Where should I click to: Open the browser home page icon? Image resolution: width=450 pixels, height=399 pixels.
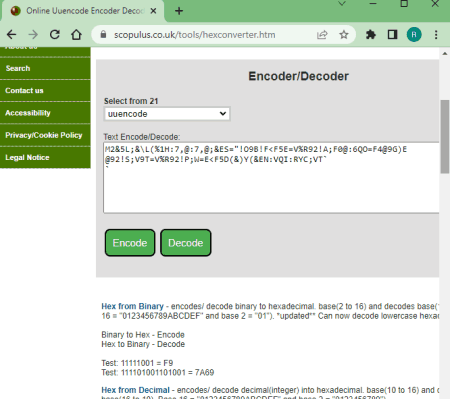[76, 35]
